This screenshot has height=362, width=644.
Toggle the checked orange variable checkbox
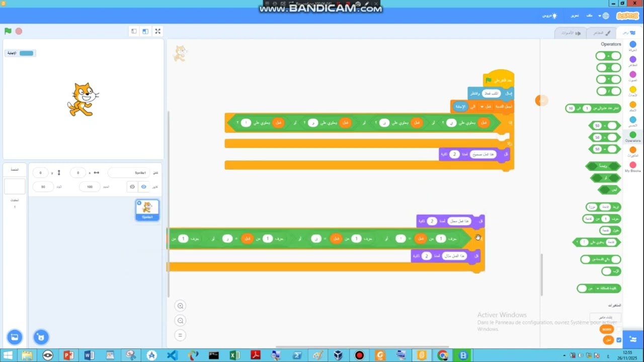619,340
